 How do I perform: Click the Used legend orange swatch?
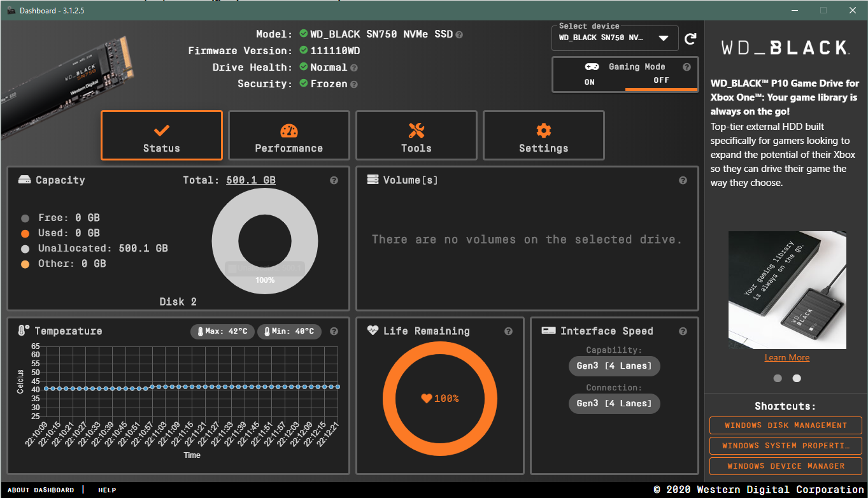[x=25, y=234]
